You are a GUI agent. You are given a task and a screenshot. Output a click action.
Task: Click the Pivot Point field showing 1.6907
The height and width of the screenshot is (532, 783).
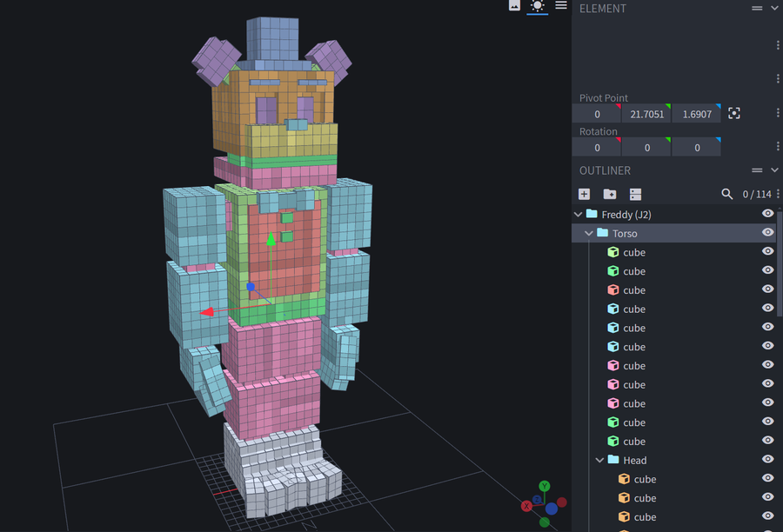[697, 114]
